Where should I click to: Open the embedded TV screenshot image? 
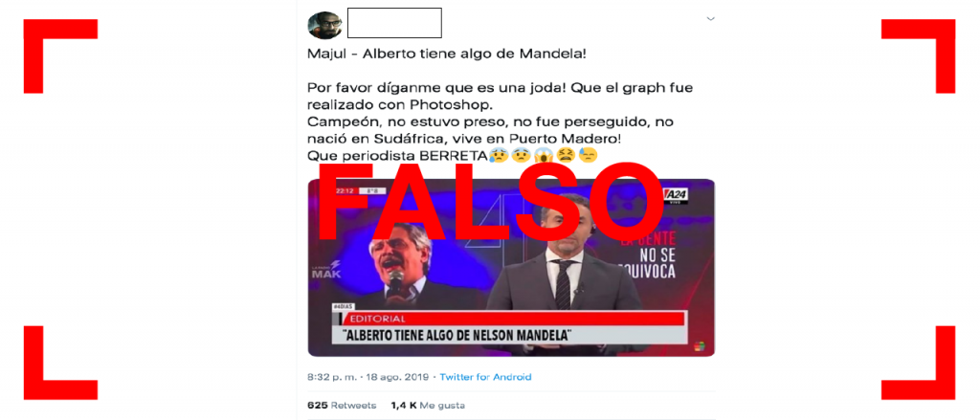pyautogui.click(x=511, y=268)
